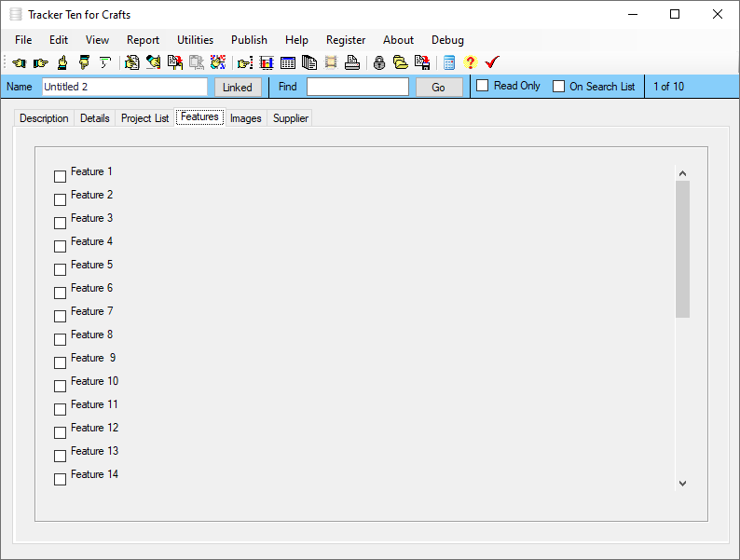
Task: Open the Report menu
Action: coord(143,40)
